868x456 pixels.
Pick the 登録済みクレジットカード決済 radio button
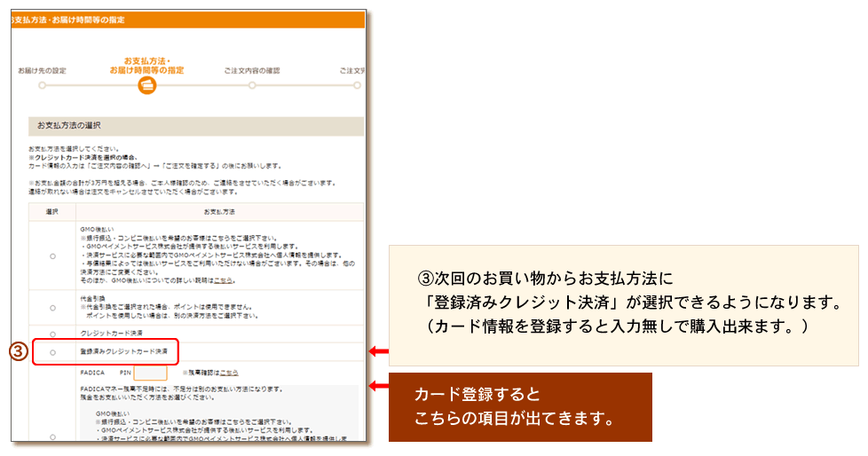[x=52, y=352]
